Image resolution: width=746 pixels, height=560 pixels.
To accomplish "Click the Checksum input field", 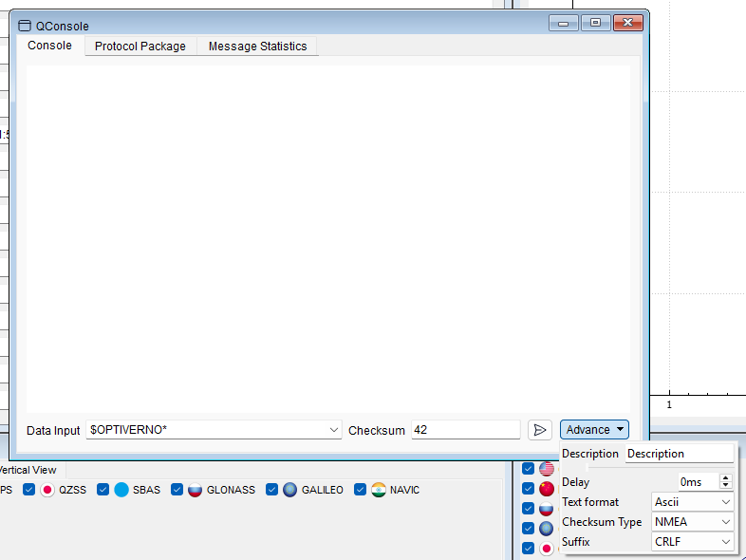I will 465,430.
